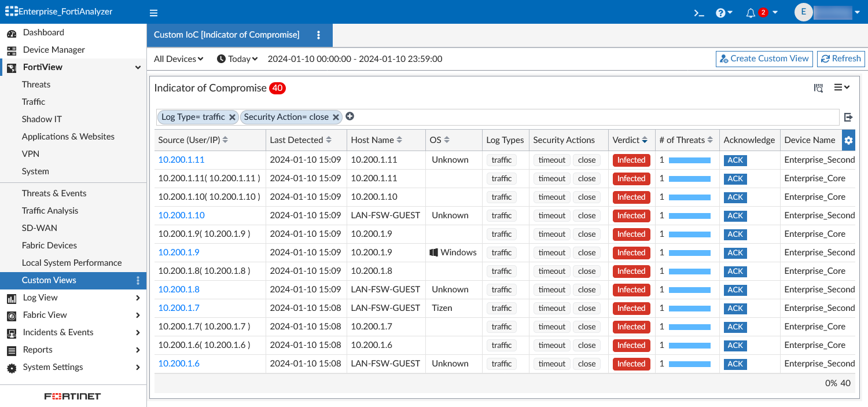Open the CLI console from the top bar
Viewport: 868px width, 407px height.
(x=698, y=12)
